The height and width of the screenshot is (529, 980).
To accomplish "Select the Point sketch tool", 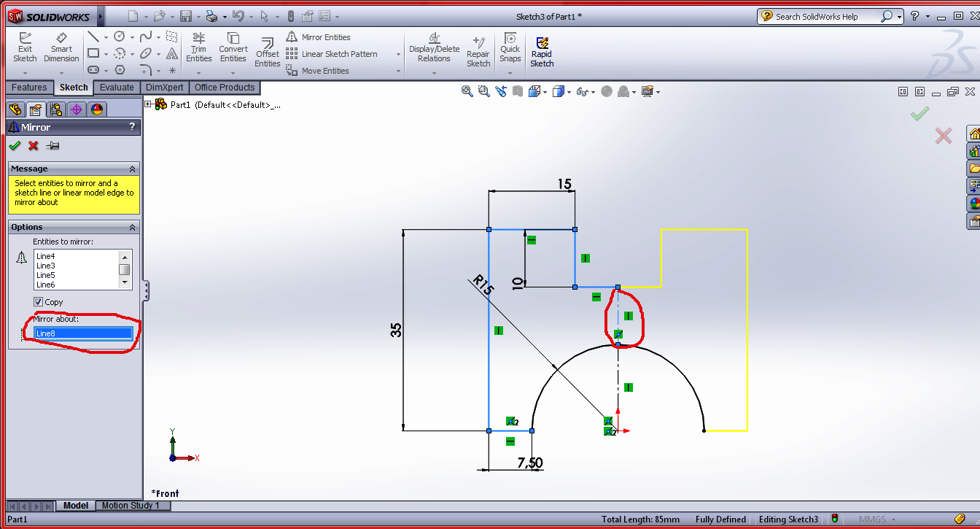I will (172, 70).
